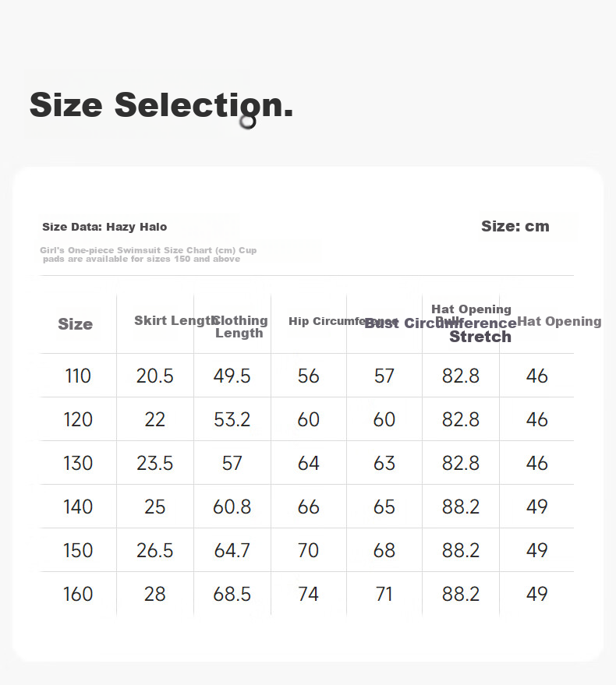
Task: Select size 150 row label
Action: click(x=78, y=550)
